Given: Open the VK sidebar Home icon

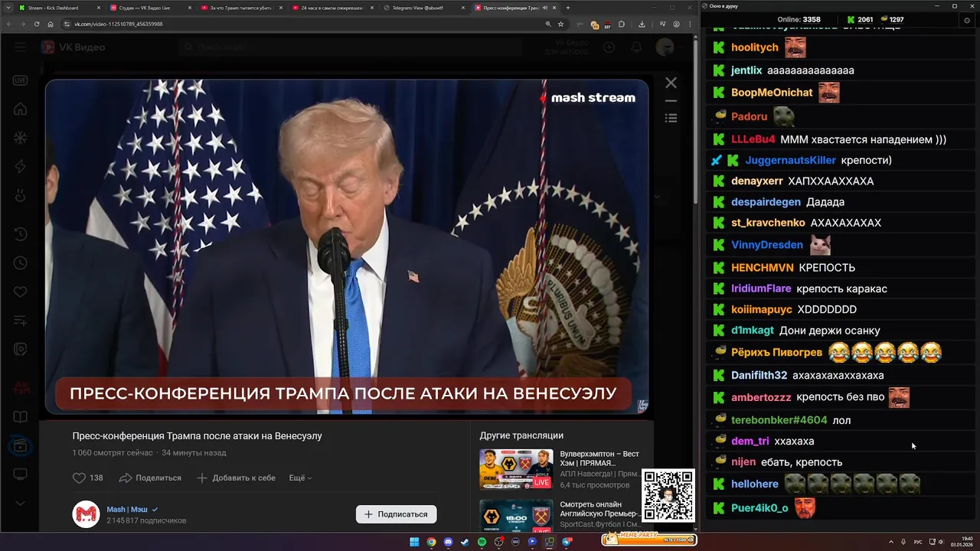Looking at the screenshot, I should [21, 109].
